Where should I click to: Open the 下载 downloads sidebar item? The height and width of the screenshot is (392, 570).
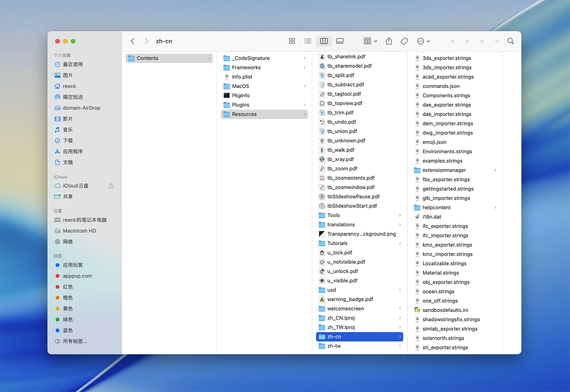pyautogui.click(x=68, y=141)
